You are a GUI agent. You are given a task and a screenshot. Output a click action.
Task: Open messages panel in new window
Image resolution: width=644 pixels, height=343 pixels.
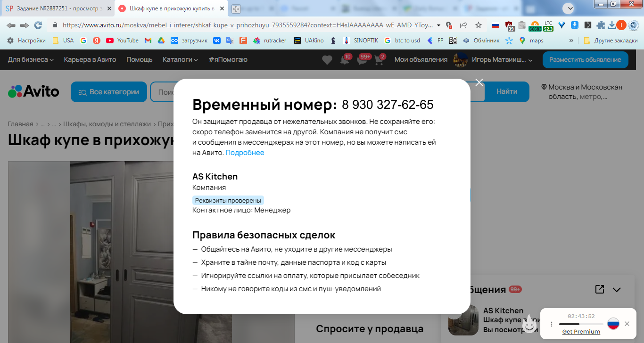(599, 289)
